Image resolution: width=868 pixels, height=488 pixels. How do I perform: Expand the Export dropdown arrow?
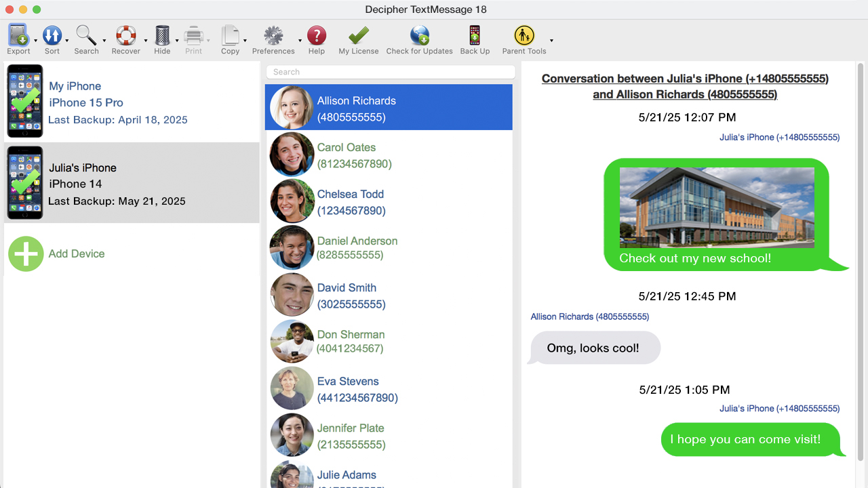[36, 41]
